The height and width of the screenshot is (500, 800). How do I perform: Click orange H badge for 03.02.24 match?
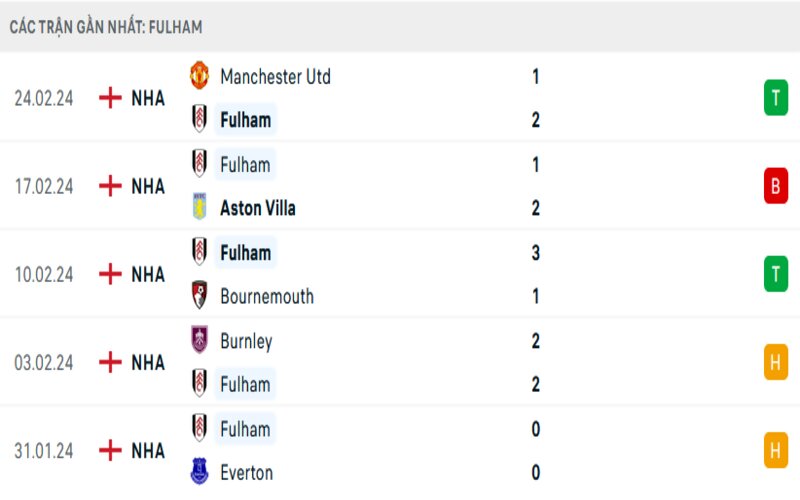[x=776, y=362]
